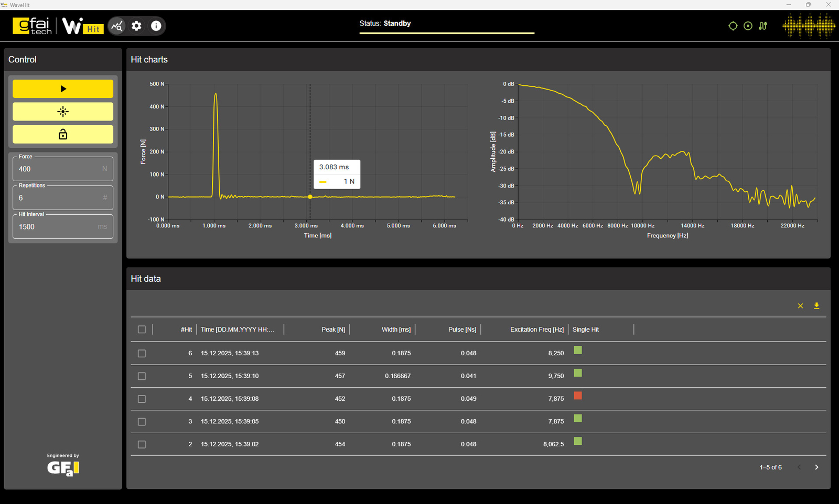This screenshot has width=839, height=504.
Task: Click the circled dot status icon
Action: pos(748,26)
